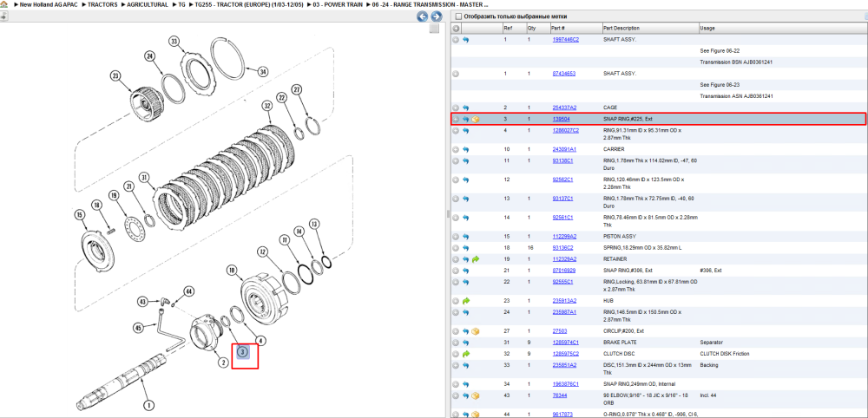
Task: Click the blue arrow icon for part 92562C1
Action: pos(465,180)
